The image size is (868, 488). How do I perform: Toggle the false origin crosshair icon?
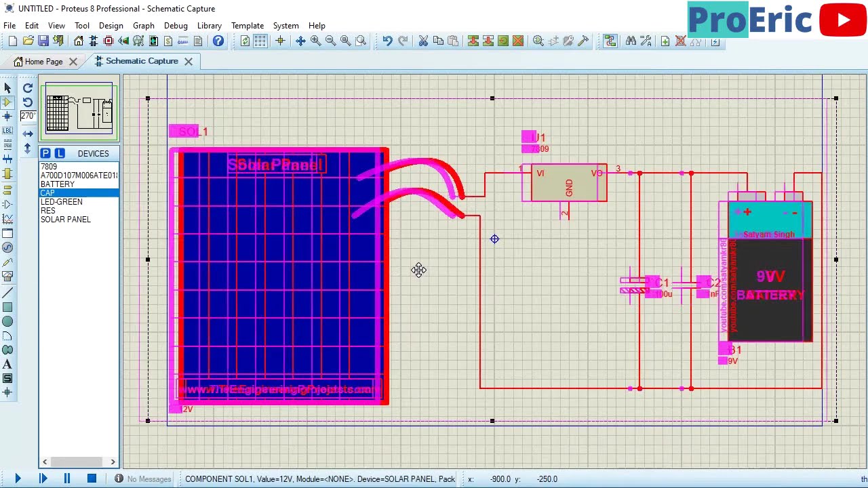280,41
